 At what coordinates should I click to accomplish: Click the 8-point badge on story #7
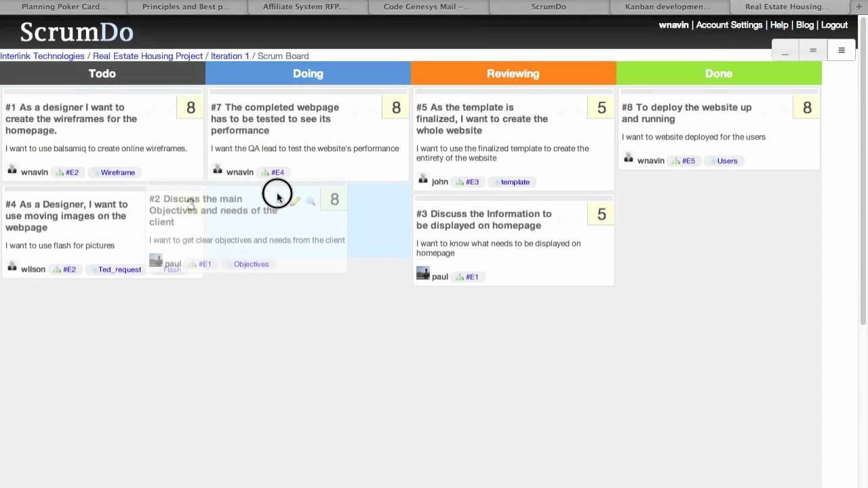[x=396, y=107]
